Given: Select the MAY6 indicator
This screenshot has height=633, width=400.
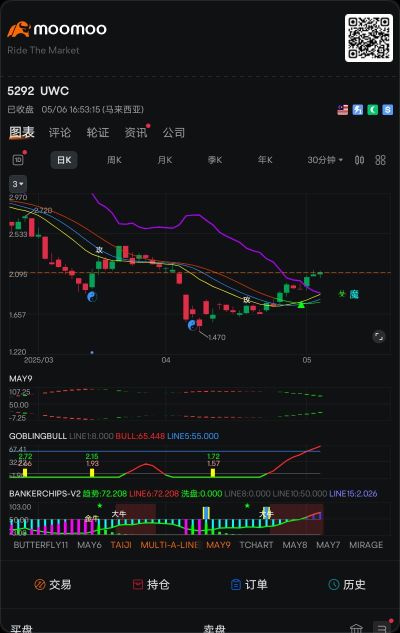Looking at the screenshot, I should click(x=89, y=545).
